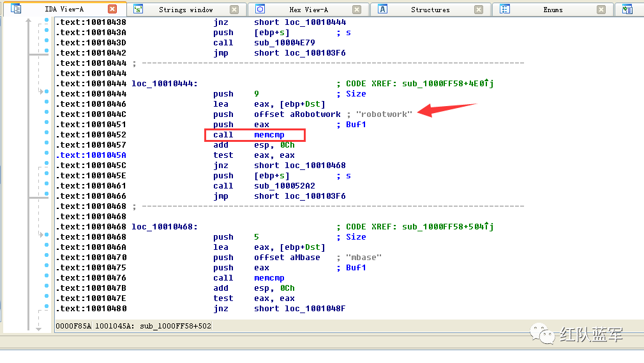Click the aMbase offset operand
The width and height of the screenshot is (644, 363).
coord(304,258)
